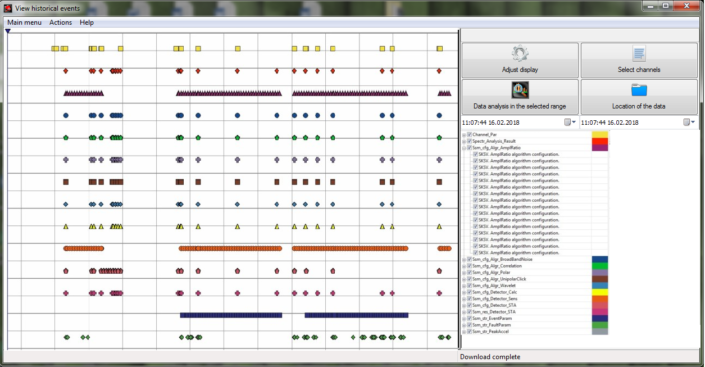
Task: Click the gray swatch beside Som_str_PeakAccel
Action: pyautogui.click(x=600, y=331)
